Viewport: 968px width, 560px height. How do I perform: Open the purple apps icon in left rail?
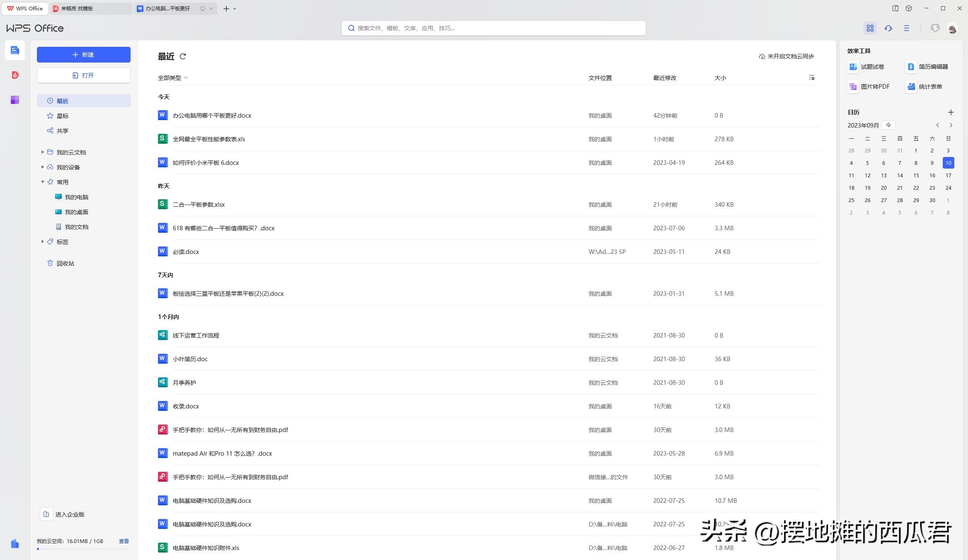15,100
